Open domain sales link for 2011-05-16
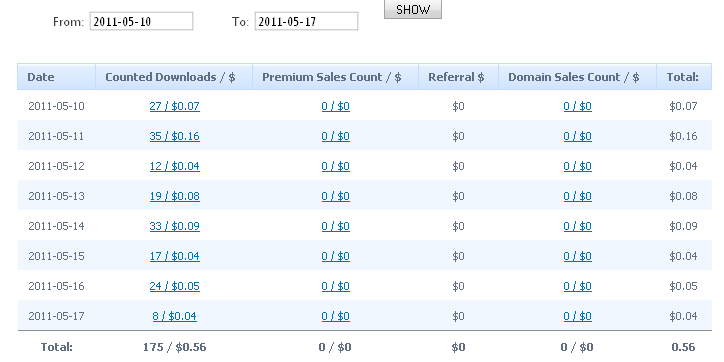 tap(578, 286)
